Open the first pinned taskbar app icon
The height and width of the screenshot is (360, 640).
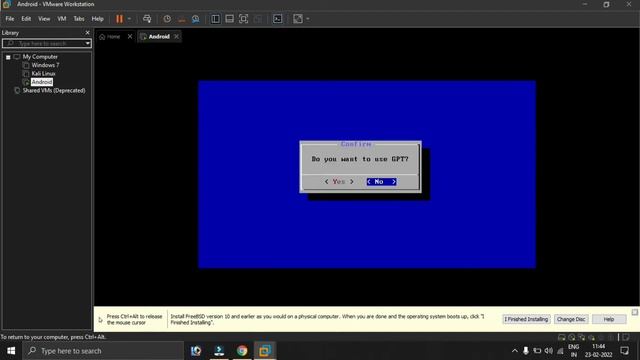tap(196, 351)
